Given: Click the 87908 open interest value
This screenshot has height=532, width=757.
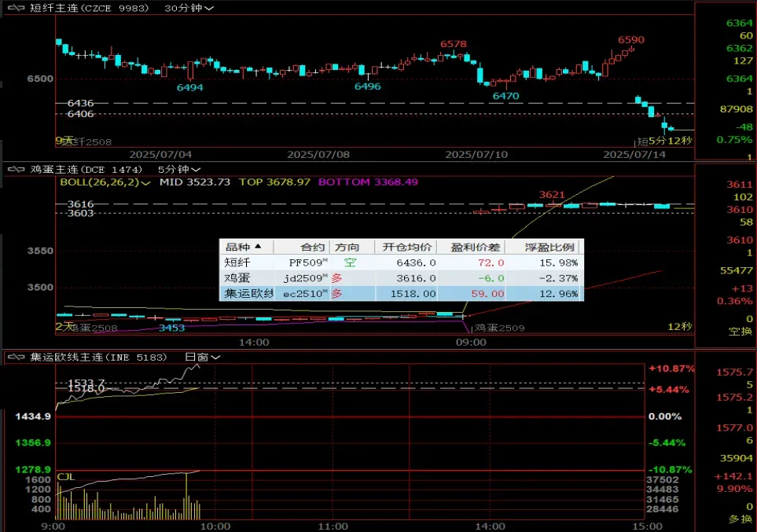Looking at the screenshot, I should pos(737,109).
